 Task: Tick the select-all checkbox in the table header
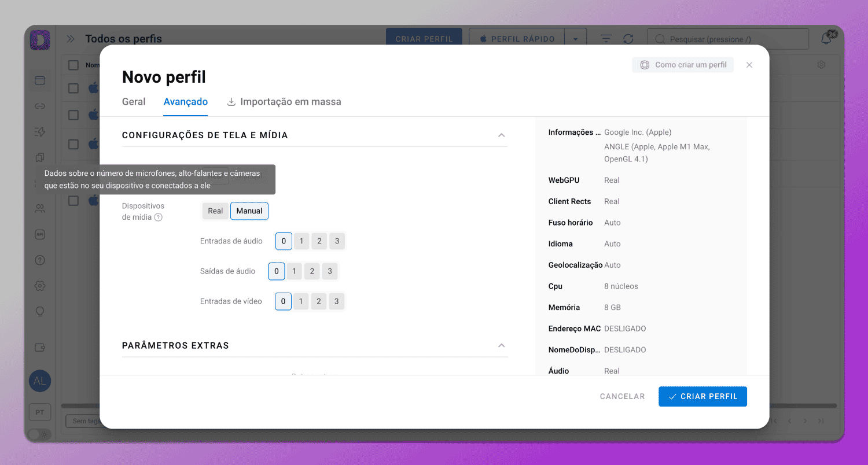click(73, 65)
